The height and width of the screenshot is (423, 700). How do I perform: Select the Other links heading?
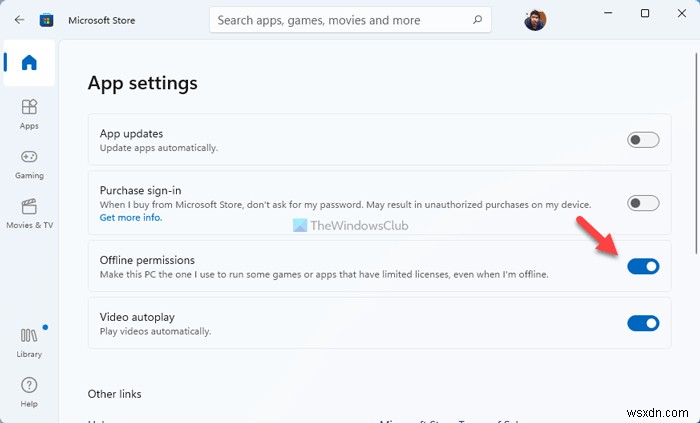click(x=114, y=394)
